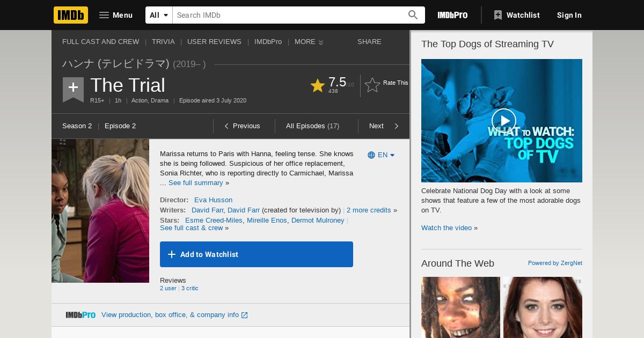Play the Top Dogs of TV video
The image size is (644, 338).
pyautogui.click(x=503, y=121)
